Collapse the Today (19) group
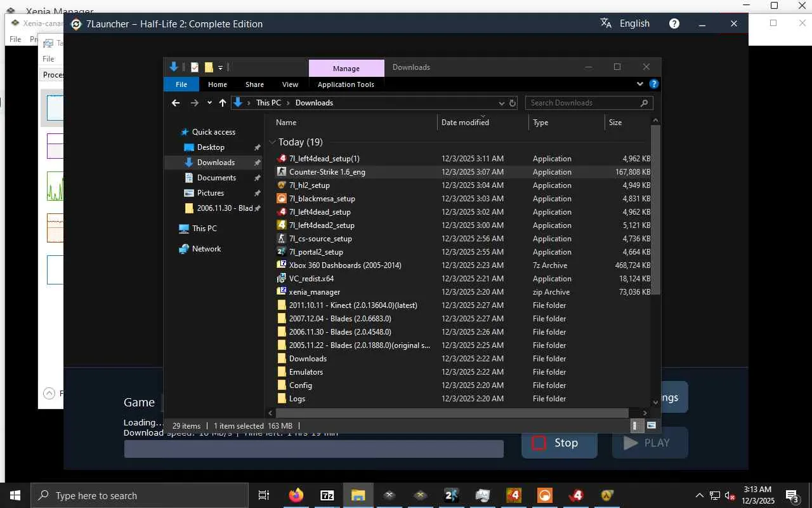812x508 pixels. [273, 142]
